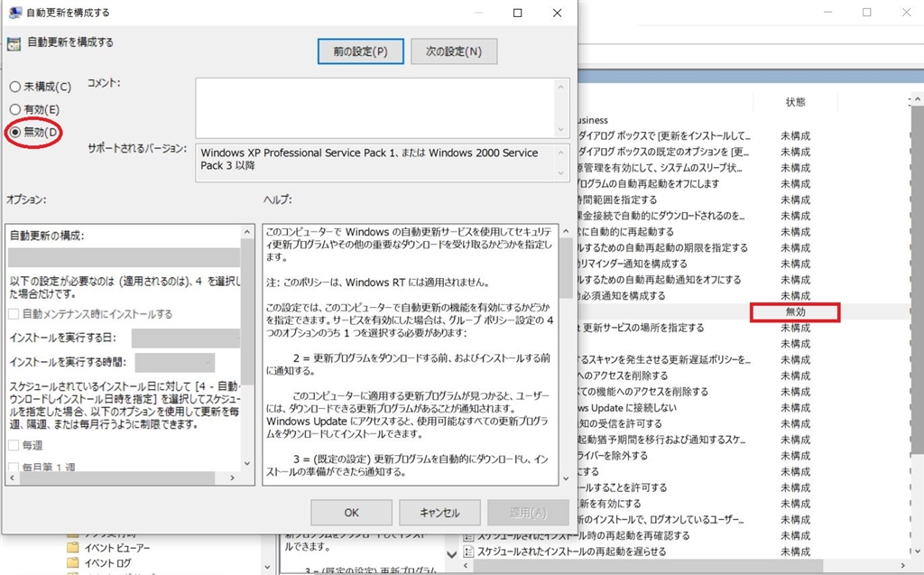Screen dimensions: 924x575
Task: Open the インストールを実行する時間 dropdown
Action: click(x=174, y=362)
